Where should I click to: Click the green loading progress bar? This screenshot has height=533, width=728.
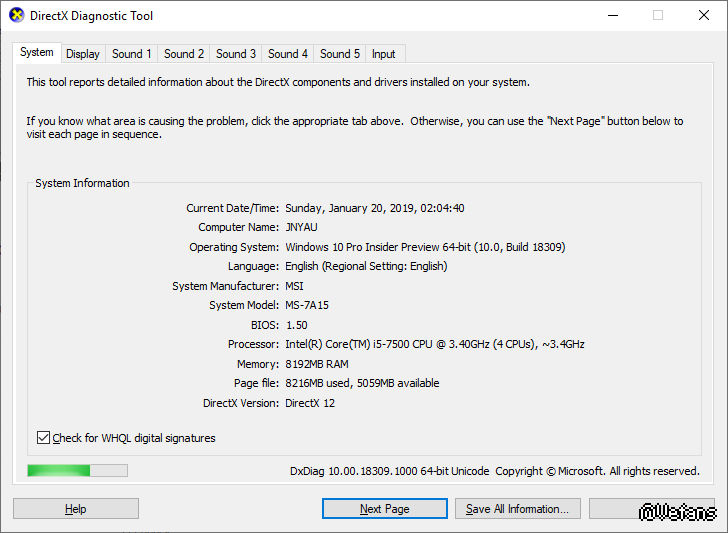(x=77, y=471)
